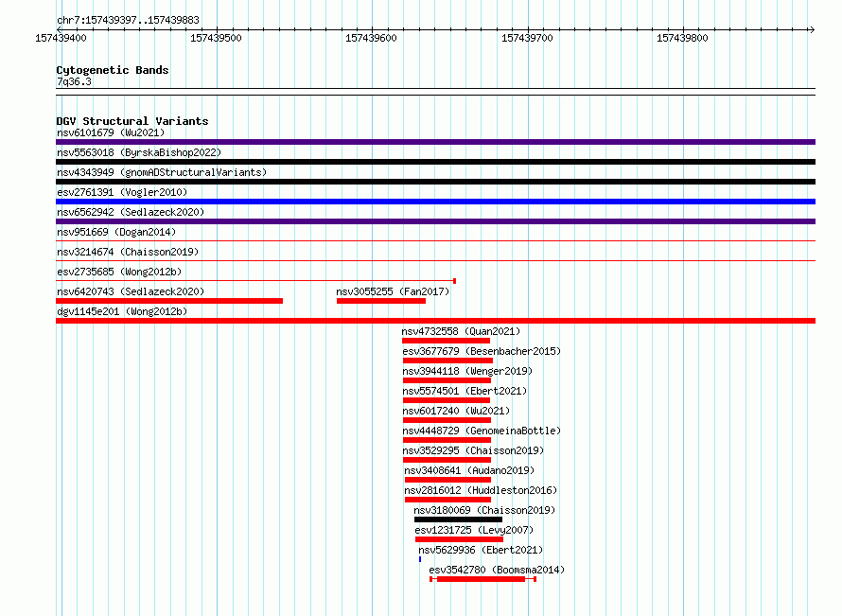
Task: Click red bar under esv3677679
Action: [x=447, y=361]
